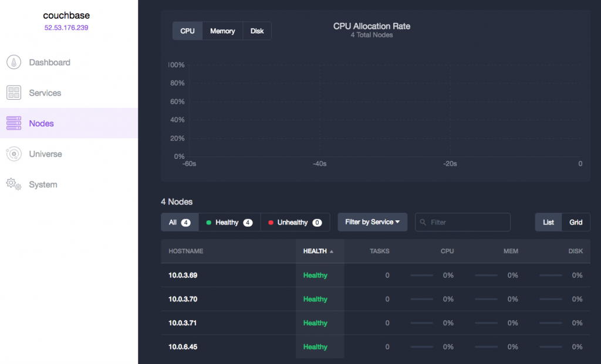This screenshot has width=601, height=364.
Task: Open node 10.0.3.69 details
Action: point(183,275)
